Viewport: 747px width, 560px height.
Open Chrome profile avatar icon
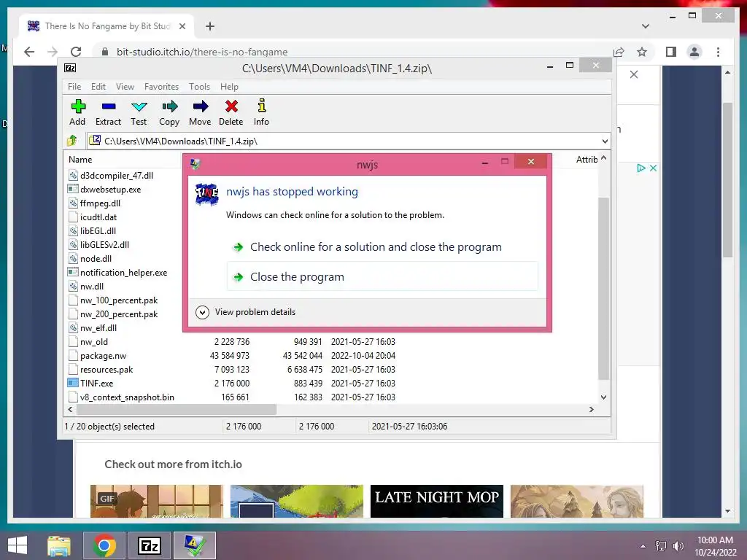coord(694,52)
